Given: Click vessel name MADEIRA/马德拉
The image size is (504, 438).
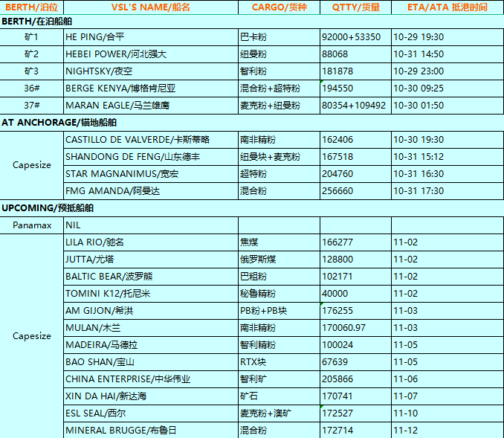Looking at the screenshot, I should (102, 345).
